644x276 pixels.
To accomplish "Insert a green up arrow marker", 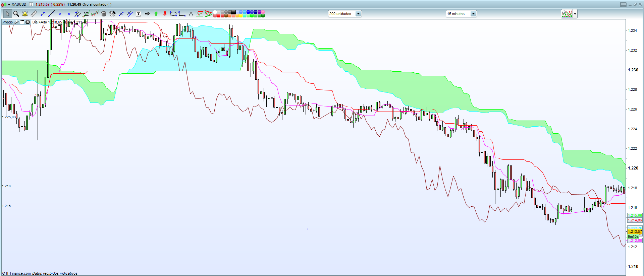I will coord(156,14).
